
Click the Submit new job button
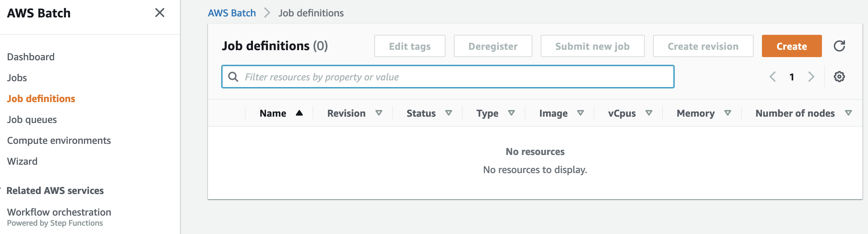click(592, 46)
